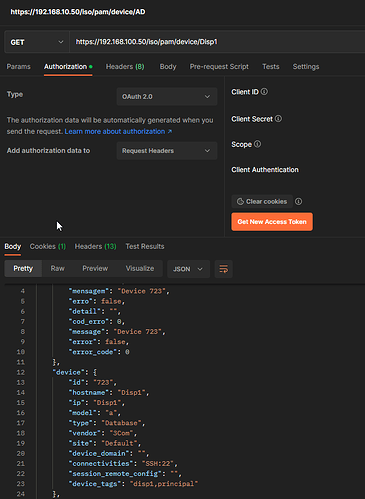Image resolution: width=365 pixels, height=499 pixels.
Task: Open the JSON format dropdown
Action: [188, 269]
